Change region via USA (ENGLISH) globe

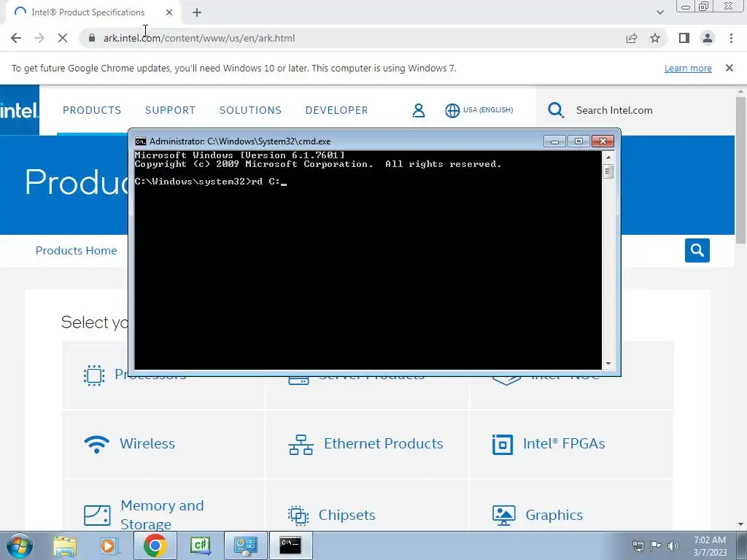(x=479, y=110)
